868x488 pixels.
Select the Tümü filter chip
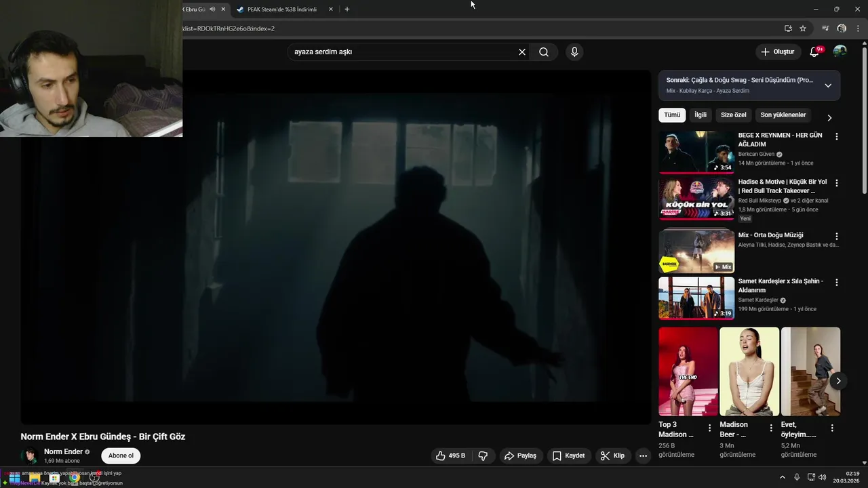click(x=672, y=115)
